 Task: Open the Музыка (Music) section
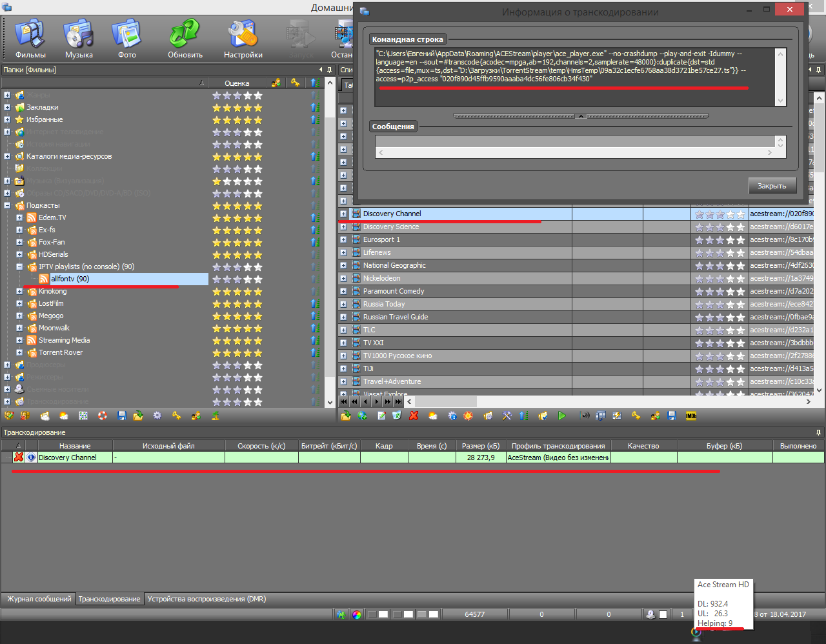[x=79, y=39]
